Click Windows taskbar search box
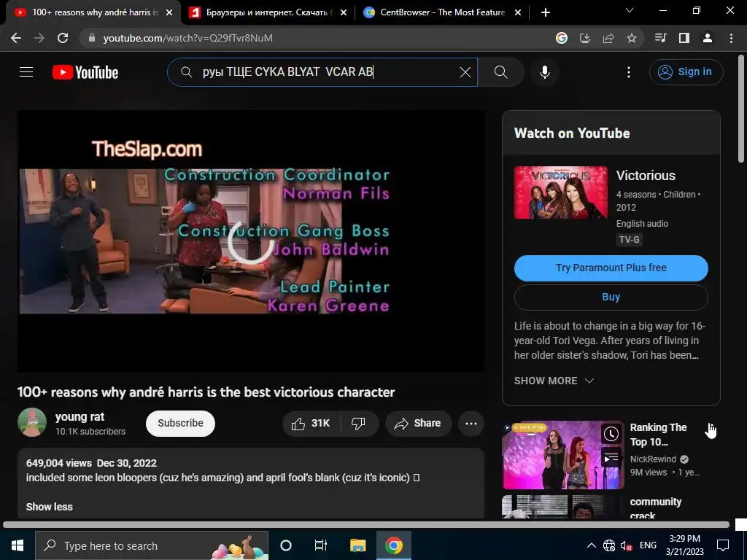Viewport: 747px width, 560px height. [x=152, y=545]
